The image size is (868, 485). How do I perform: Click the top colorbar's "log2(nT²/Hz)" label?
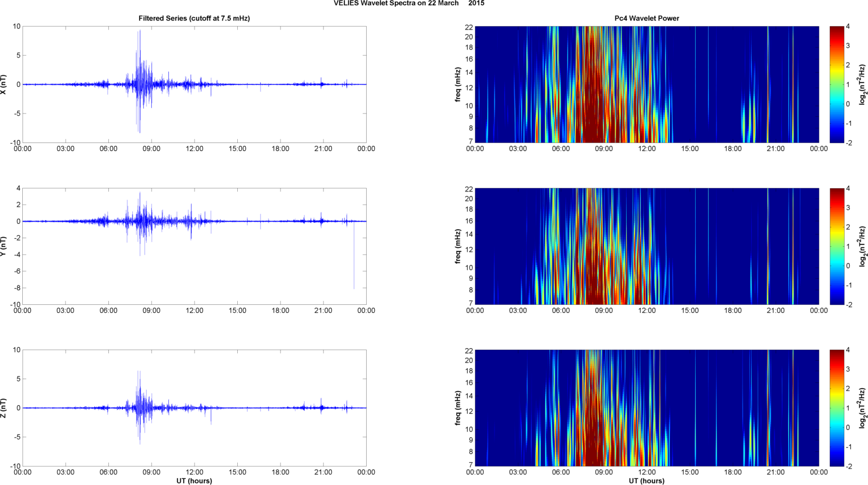pyautogui.click(x=863, y=84)
